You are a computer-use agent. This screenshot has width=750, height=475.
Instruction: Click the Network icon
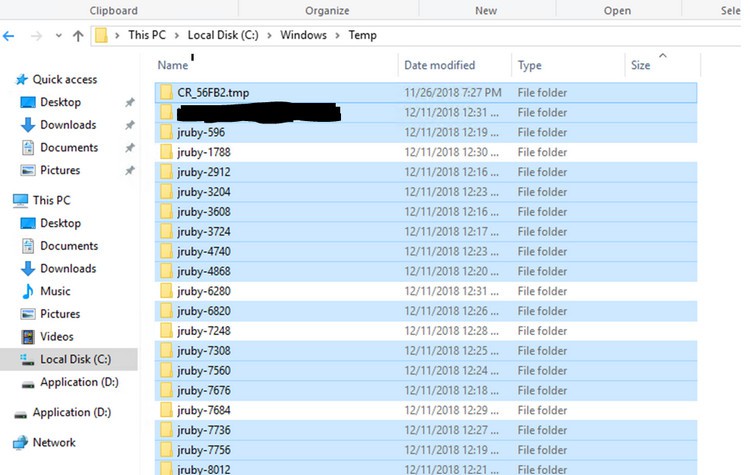(21, 443)
